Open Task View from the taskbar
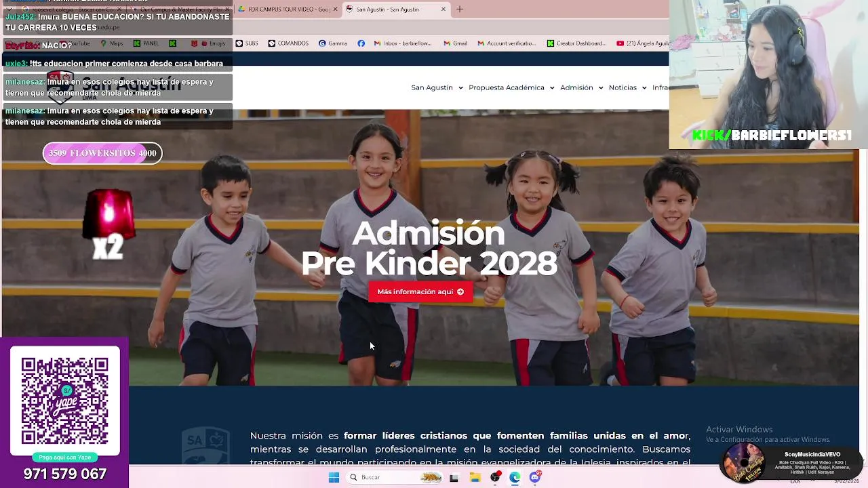 pos(454,477)
